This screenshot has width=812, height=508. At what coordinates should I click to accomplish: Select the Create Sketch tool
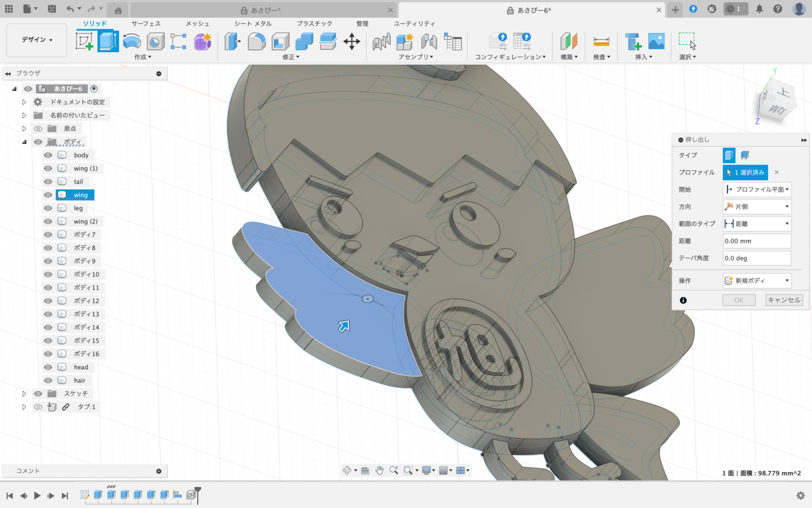click(x=84, y=41)
